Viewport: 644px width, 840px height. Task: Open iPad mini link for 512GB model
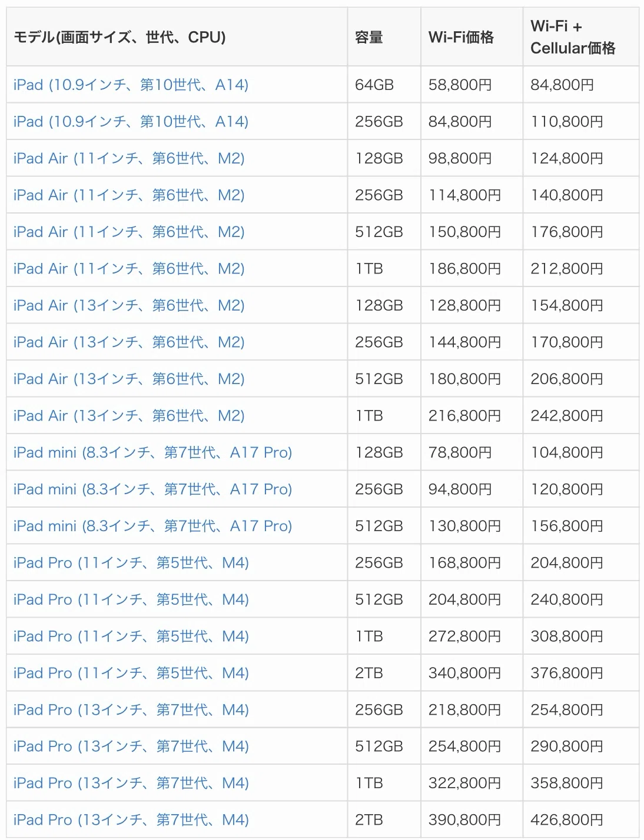[x=153, y=526]
